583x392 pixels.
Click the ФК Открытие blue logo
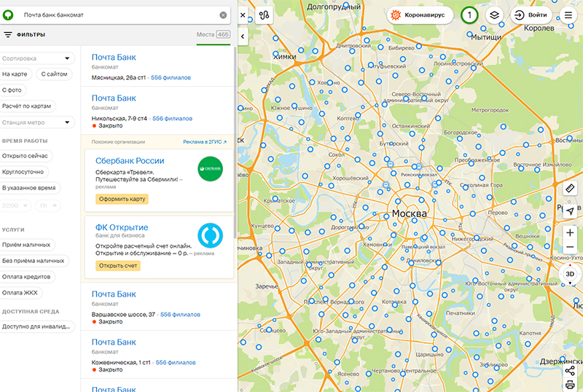point(211,235)
